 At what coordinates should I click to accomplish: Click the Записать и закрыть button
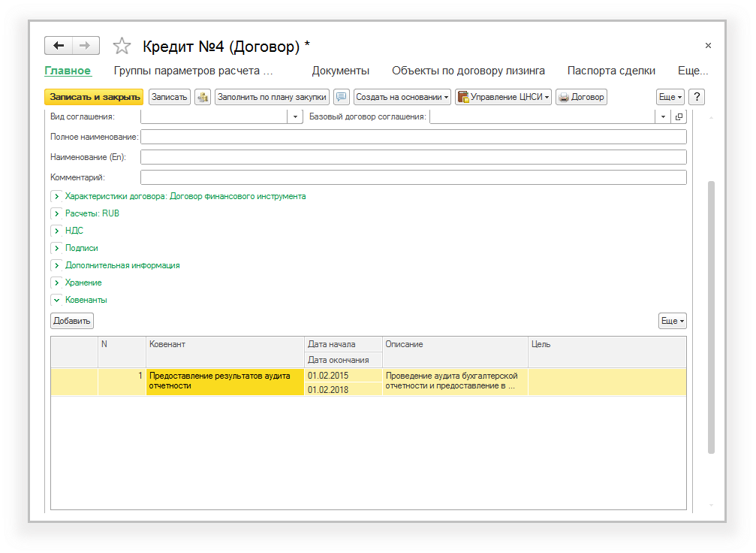pyautogui.click(x=94, y=97)
